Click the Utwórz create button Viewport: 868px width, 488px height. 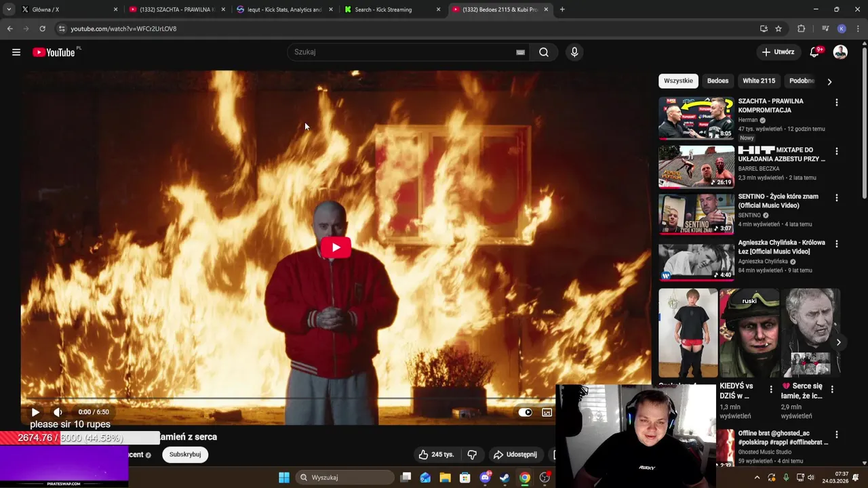778,52
